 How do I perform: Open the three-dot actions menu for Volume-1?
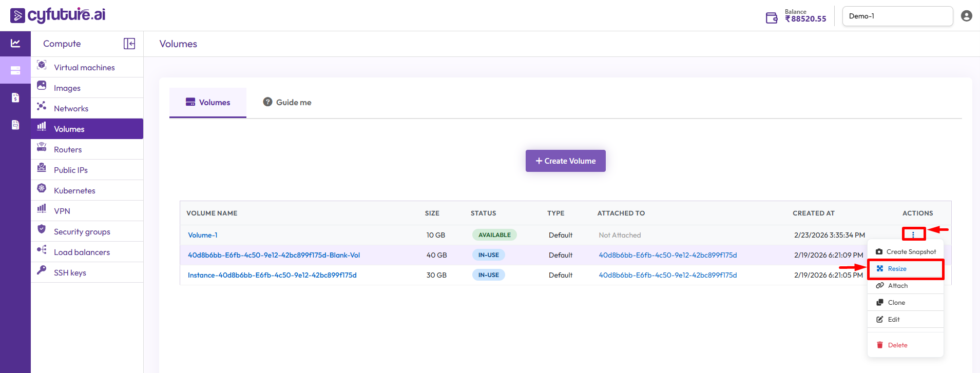pyautogui.click(x=913, y=234)
